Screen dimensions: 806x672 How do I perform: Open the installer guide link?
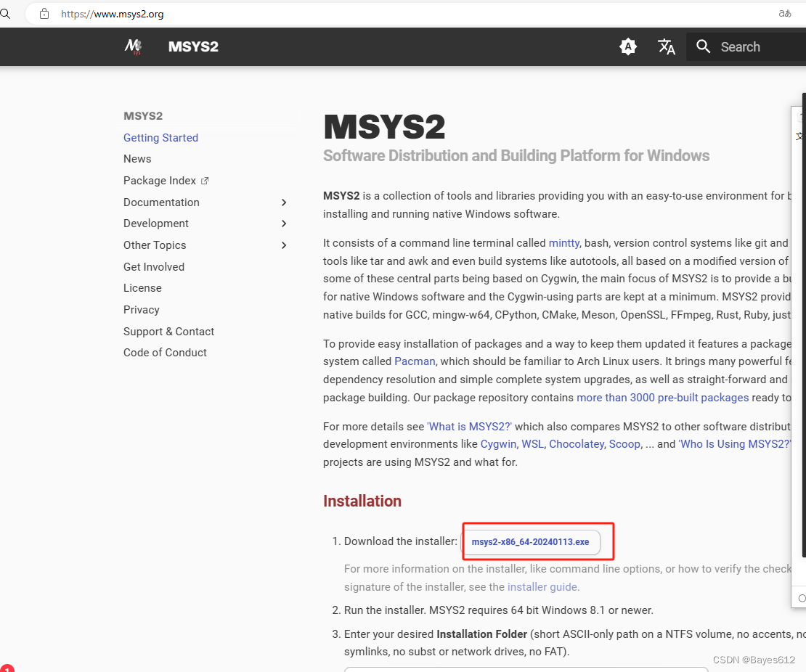pos(542,586)
